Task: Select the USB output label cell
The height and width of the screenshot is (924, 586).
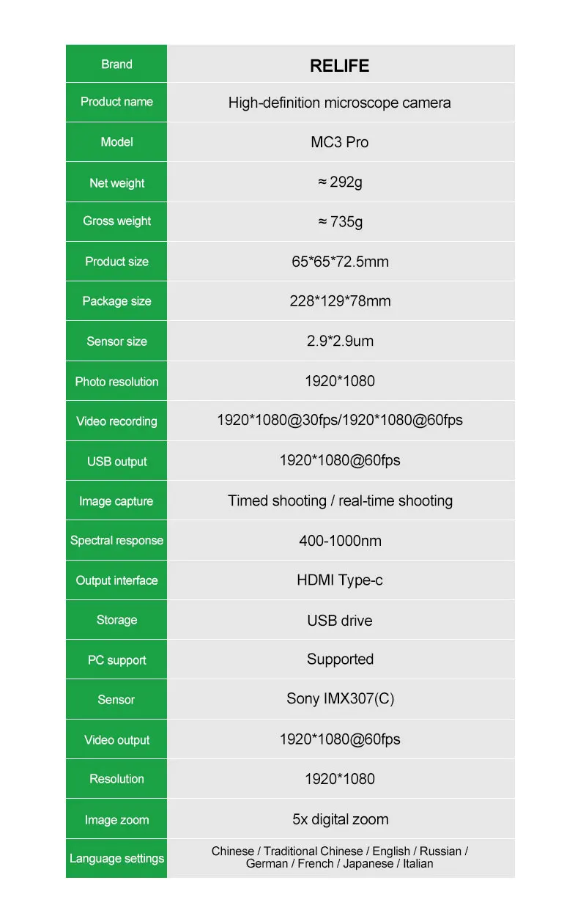Action: click(116, 462)
